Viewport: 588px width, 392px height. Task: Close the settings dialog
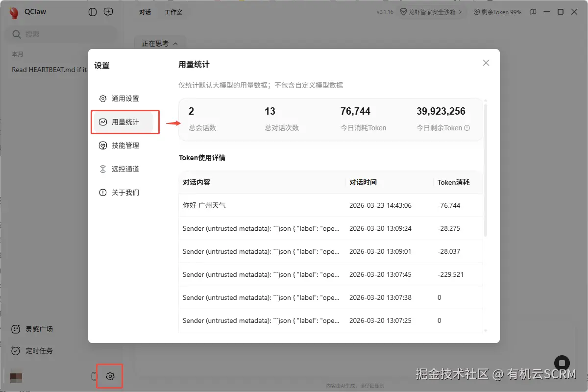(x=486, y=63)
